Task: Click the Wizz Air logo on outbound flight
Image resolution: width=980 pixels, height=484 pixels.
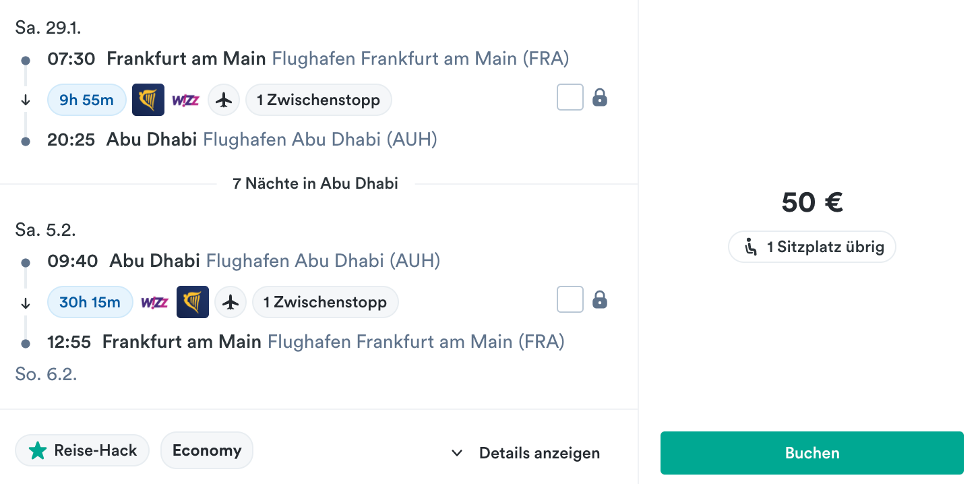Action: tap(185, 100)
